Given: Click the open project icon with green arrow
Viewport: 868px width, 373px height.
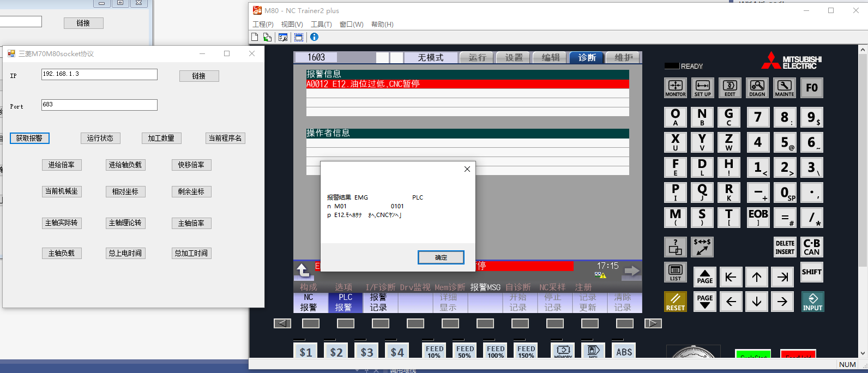Looking at the screenshot, I should click(267, 37).
